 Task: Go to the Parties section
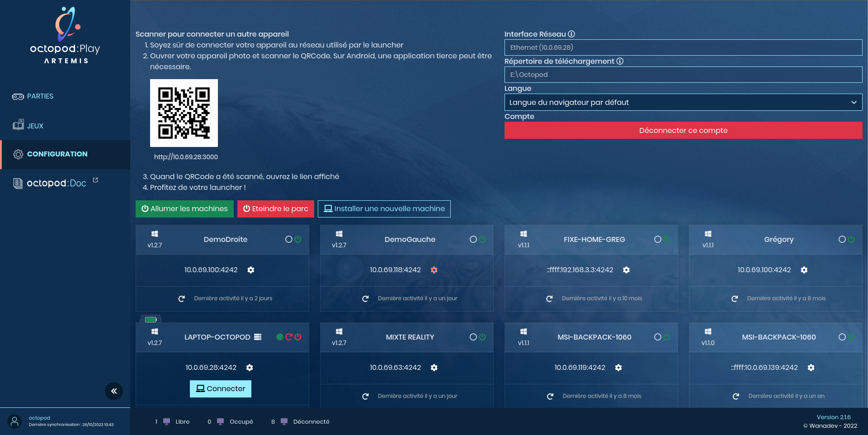coord(65,96)
